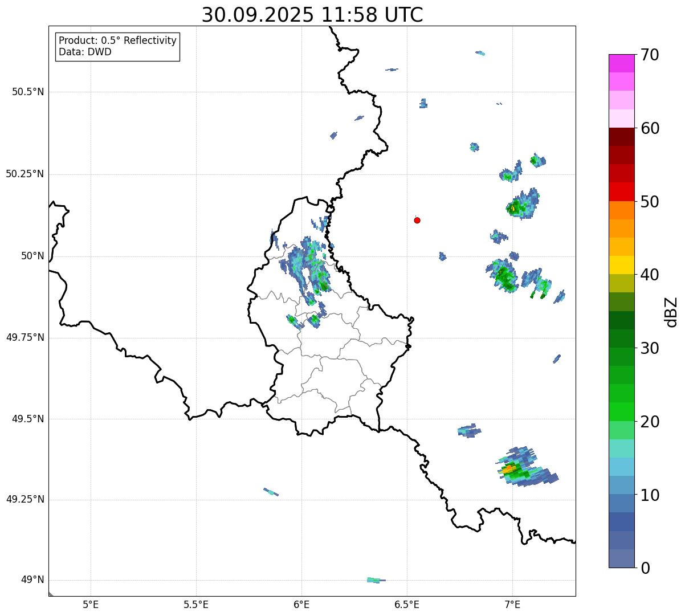Viewport: 685px width, 616px height.
Task: Click the 6°E longitude label
Action: pyautogui.click(x=301, y=604)
